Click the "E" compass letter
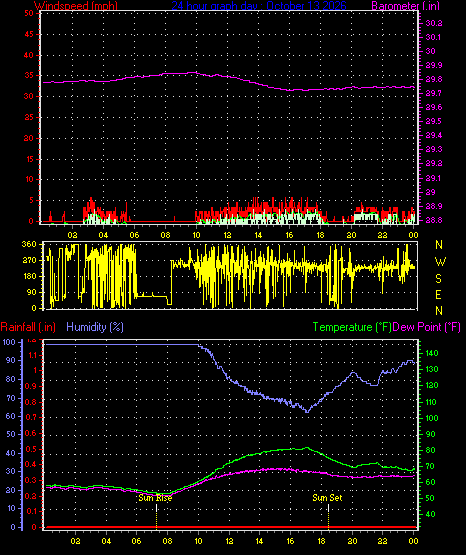This screenshot has width=466, height=555. pos(438,295)
